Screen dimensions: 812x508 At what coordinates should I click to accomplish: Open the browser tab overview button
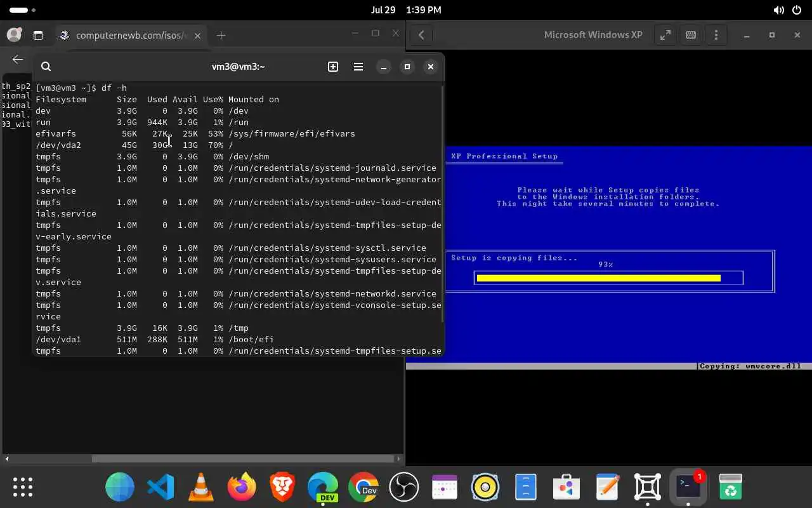click(38, 36)
